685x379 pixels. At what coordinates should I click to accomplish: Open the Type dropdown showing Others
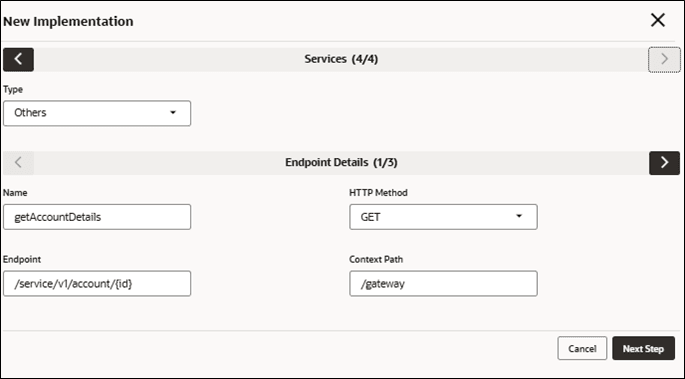[97, 113]
